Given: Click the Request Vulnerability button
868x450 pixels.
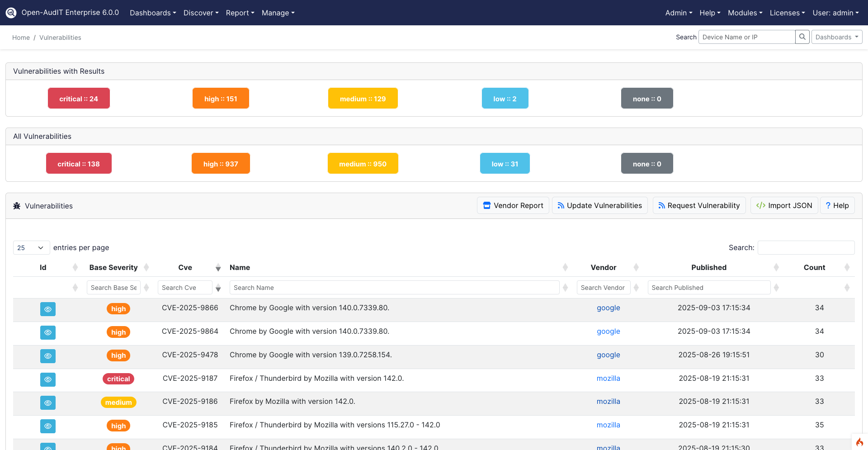Looking at the screenshot, I should [x=699, y=205].
